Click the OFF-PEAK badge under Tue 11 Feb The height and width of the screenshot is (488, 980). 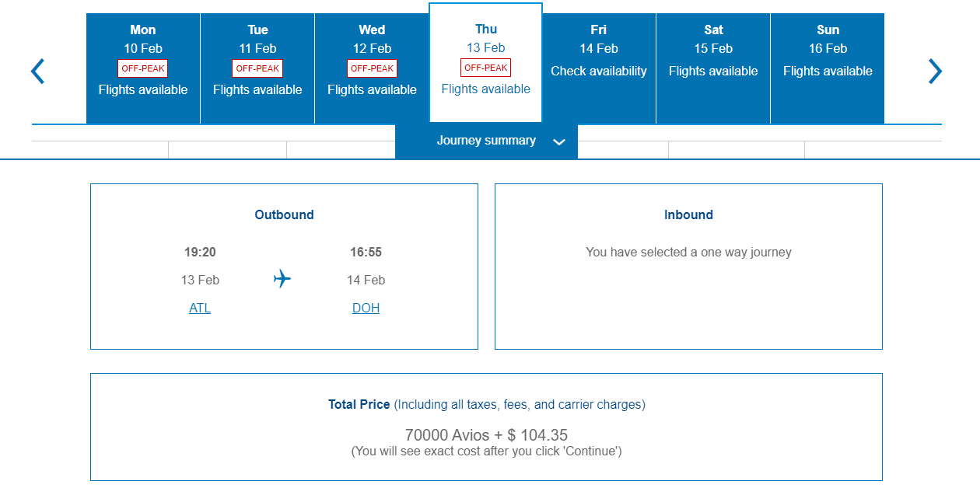click(257, 68)
